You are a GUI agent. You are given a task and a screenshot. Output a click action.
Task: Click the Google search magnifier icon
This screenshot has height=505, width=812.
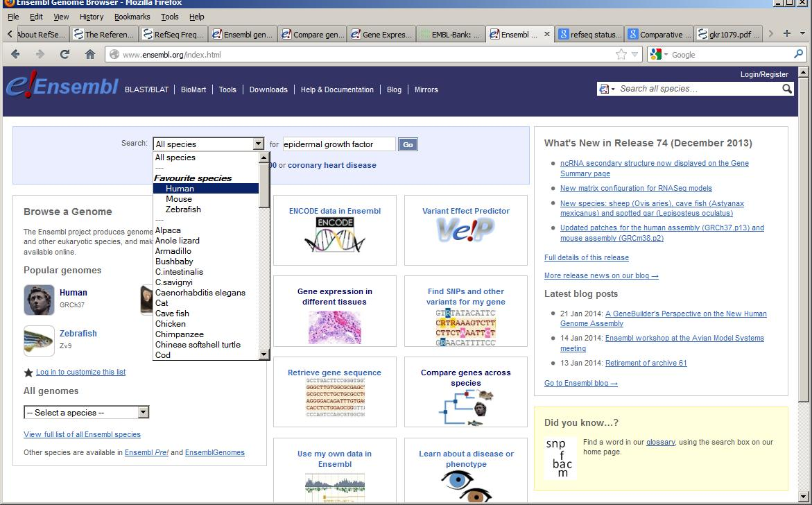798,54
